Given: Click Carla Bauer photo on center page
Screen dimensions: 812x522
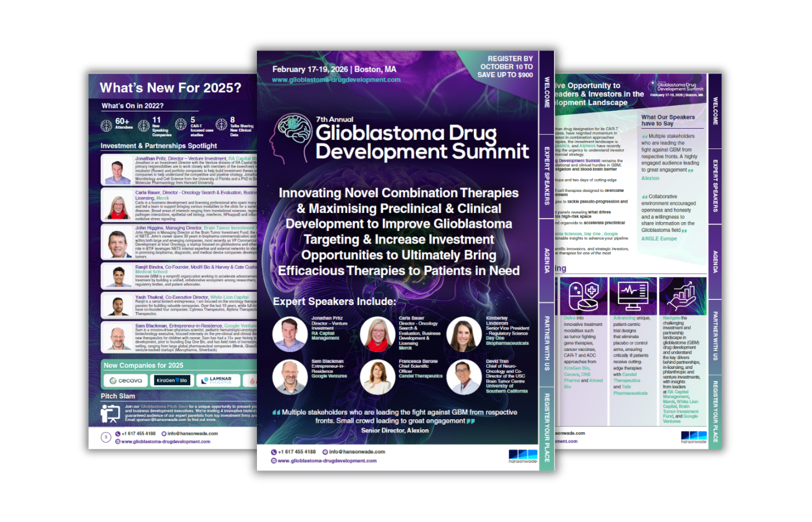Looking at the screenshot, I should [x=378, y=335].
